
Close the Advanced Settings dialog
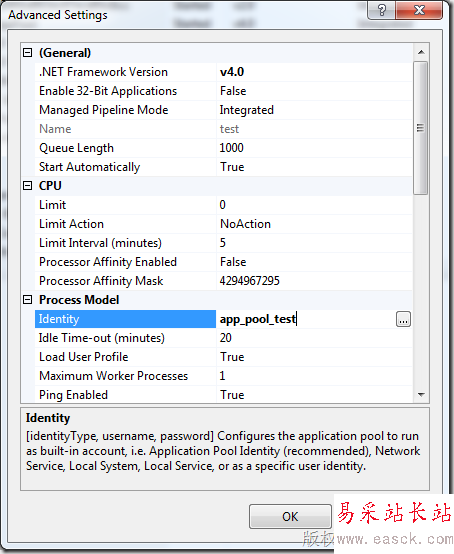419,10
